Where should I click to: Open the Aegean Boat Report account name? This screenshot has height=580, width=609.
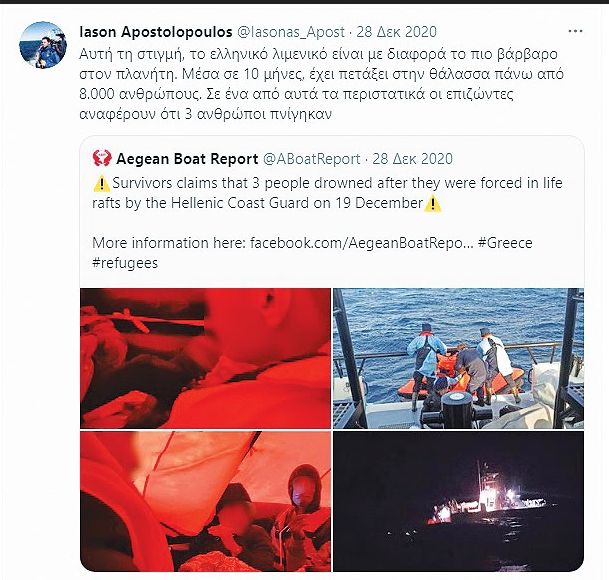point(187,159)
